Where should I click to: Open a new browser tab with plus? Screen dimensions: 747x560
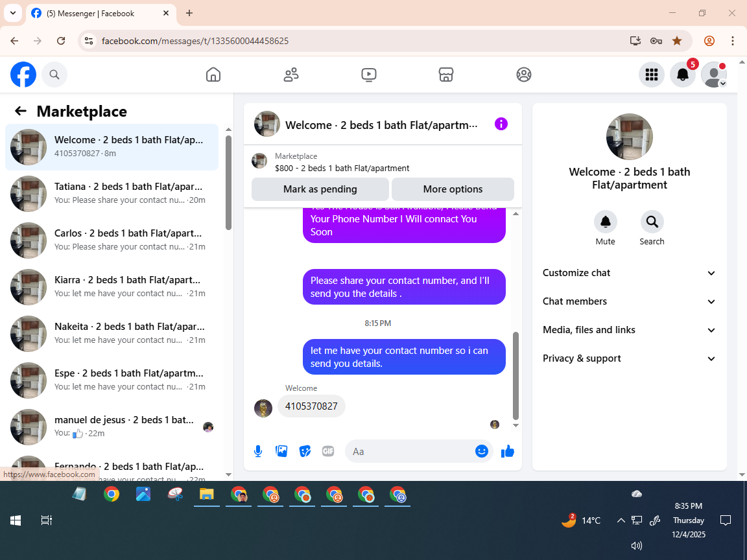pyautogui.click(x=189, y=14)
